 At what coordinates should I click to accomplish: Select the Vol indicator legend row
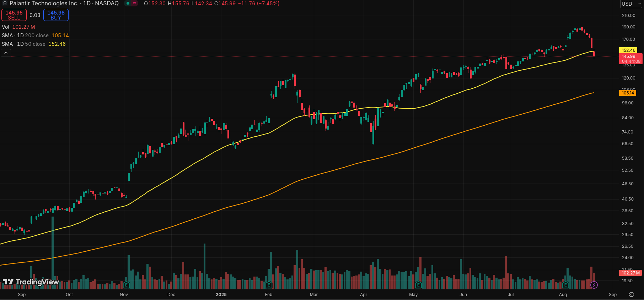point(18,27)
